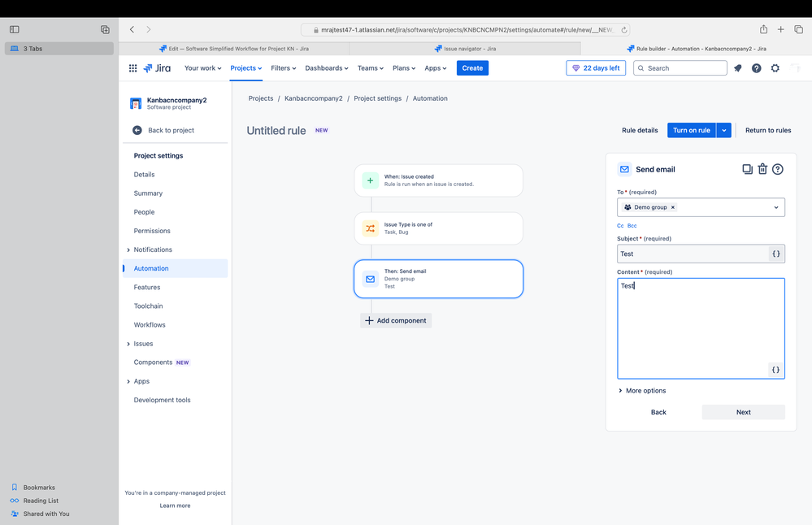This screenshot has height=525, width=812.
Task: Delete the Send email component via the trash icon
Action: point(762,169)
